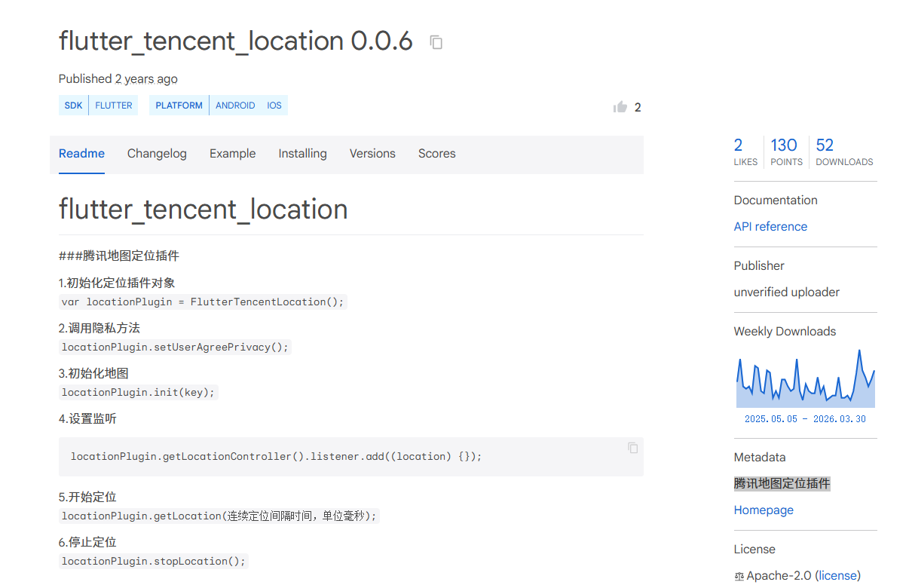
Task: Click the Metadata section heading
Action: 760,458
